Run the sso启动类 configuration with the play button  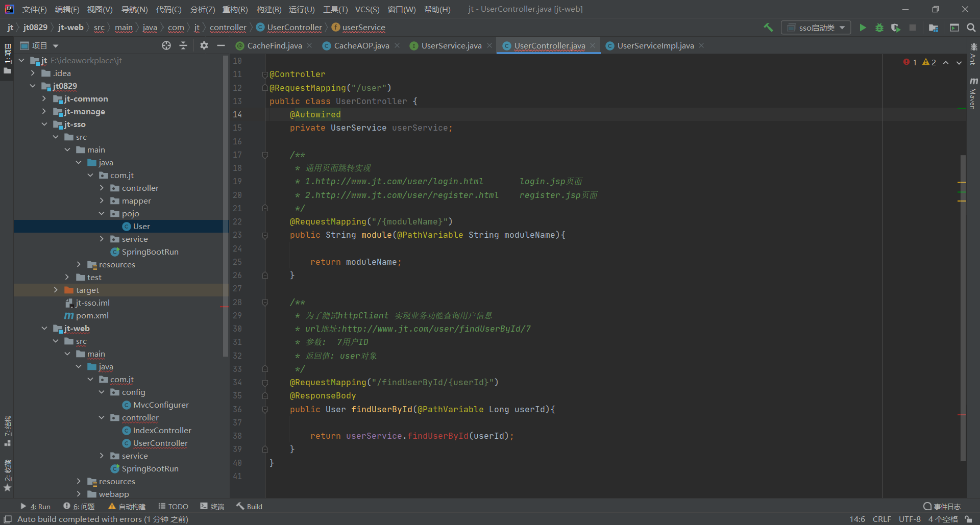point(863,28)
